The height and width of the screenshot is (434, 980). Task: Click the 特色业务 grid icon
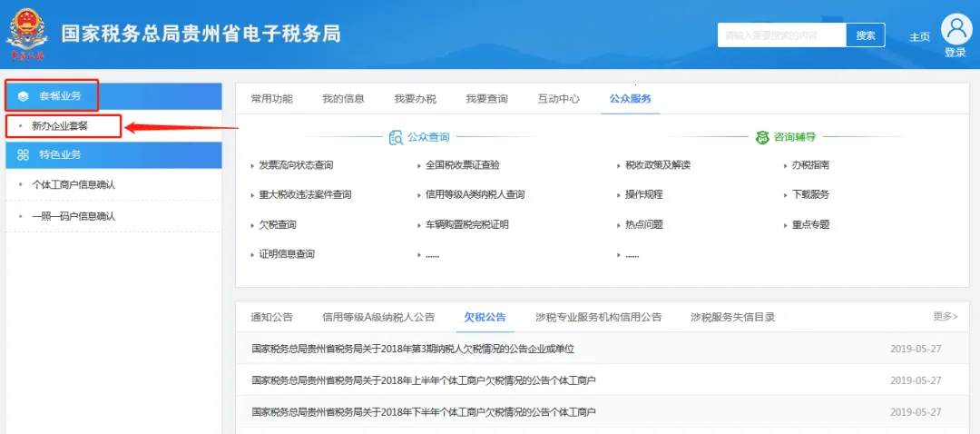point(24,155)
